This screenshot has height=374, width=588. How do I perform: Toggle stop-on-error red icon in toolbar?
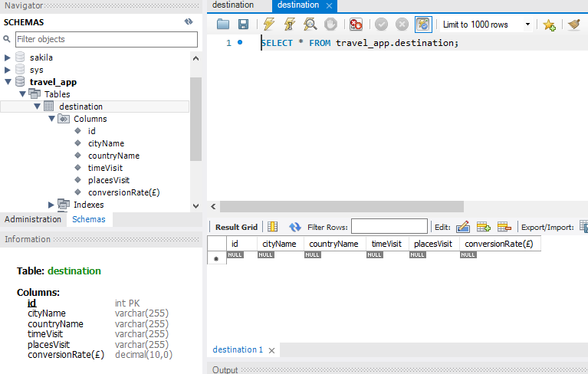coord(356,25)
